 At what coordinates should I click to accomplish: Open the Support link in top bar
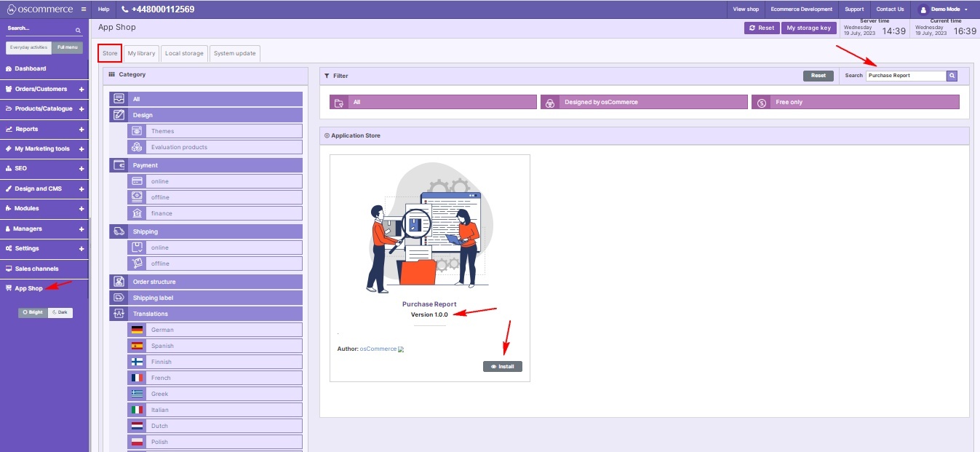pos(854,9)
